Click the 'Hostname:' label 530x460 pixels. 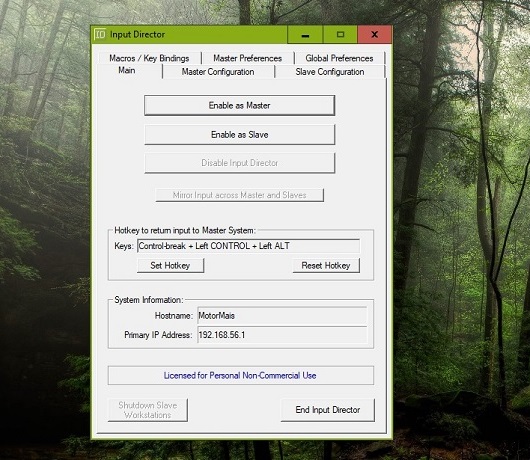tap(174, 316)
